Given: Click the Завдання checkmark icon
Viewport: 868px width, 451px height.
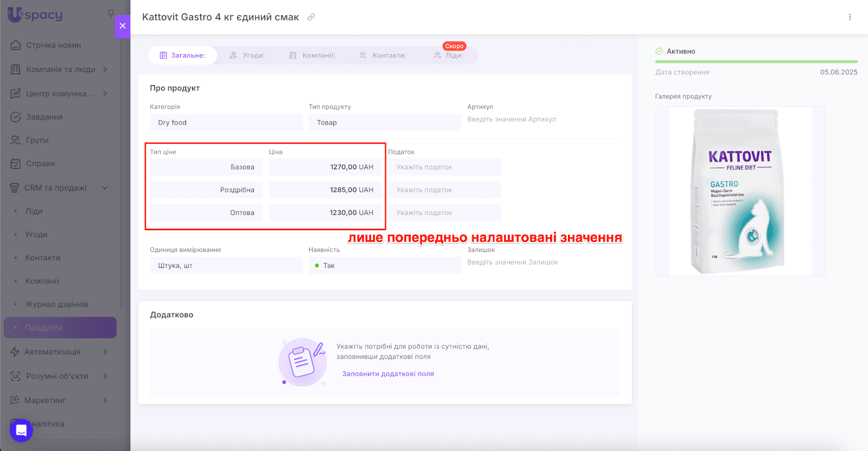Looking at the screenshot, I should [16, 117].
